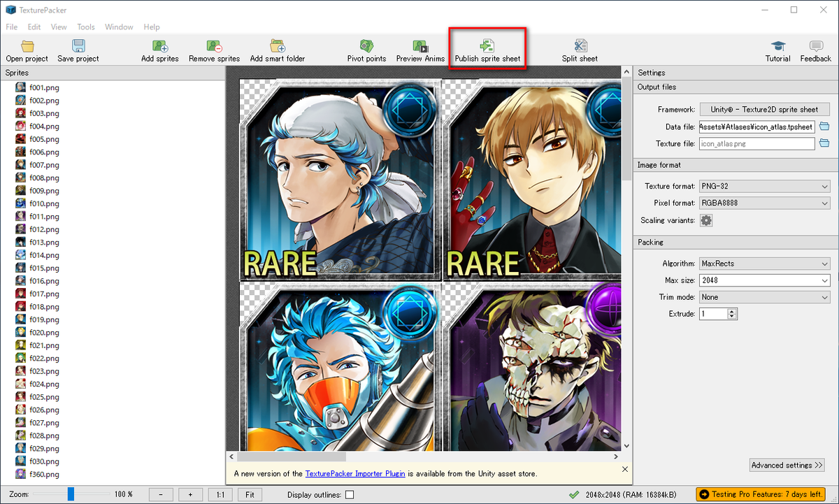Open the View menu
839x504 pixels.
click(59, 27)
